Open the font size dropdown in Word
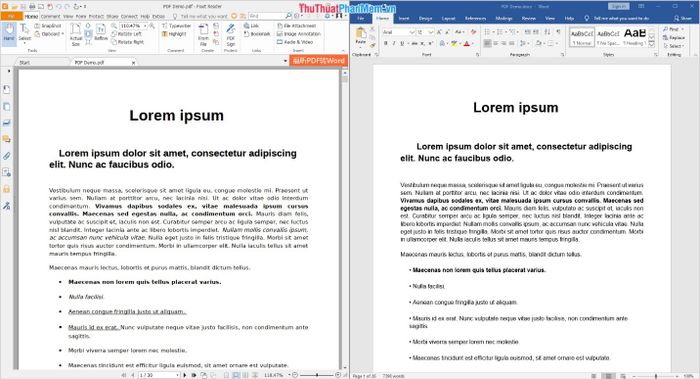This screenshot has width=700, height=379. tap(431, 32)
